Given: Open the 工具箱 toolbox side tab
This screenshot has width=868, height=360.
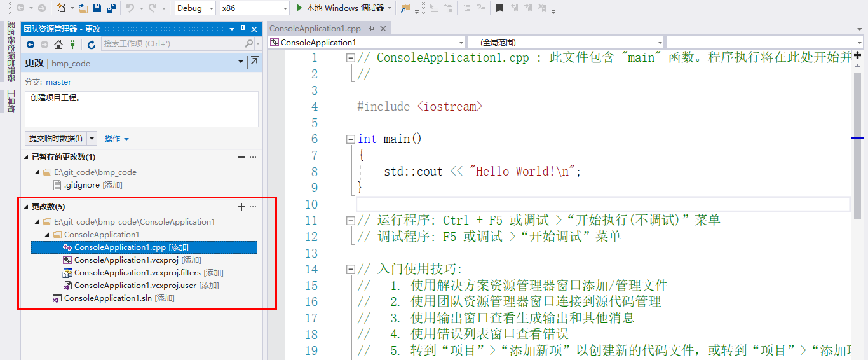Looking at the screenshot, I should pyautogui.click(x=10, y=101).
